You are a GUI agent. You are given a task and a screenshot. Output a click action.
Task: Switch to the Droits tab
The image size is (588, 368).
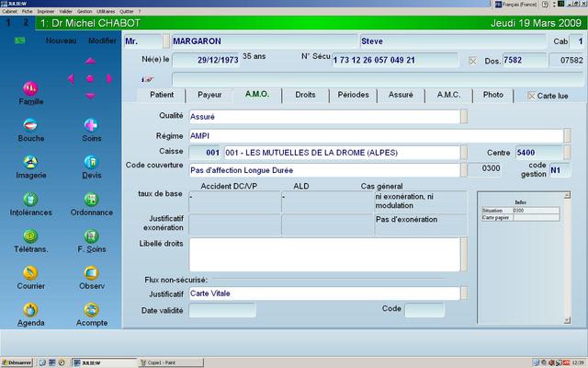305,95
